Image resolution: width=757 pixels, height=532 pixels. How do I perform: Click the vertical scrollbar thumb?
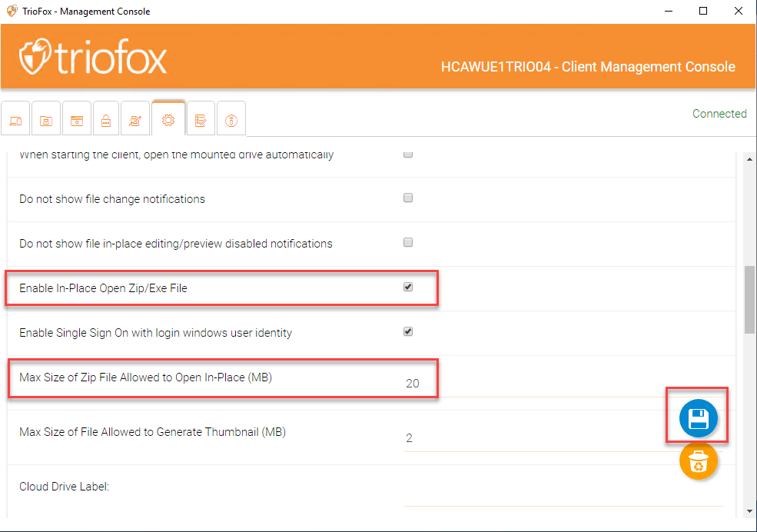(x=749, y=299)
